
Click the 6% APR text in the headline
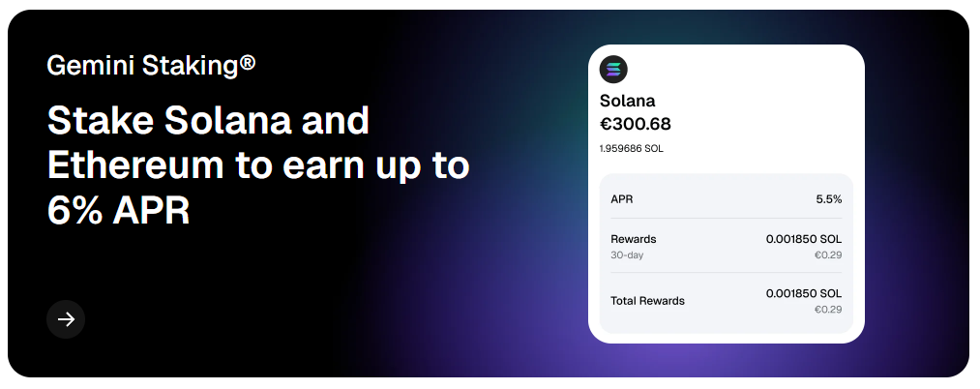coord(118,210)
